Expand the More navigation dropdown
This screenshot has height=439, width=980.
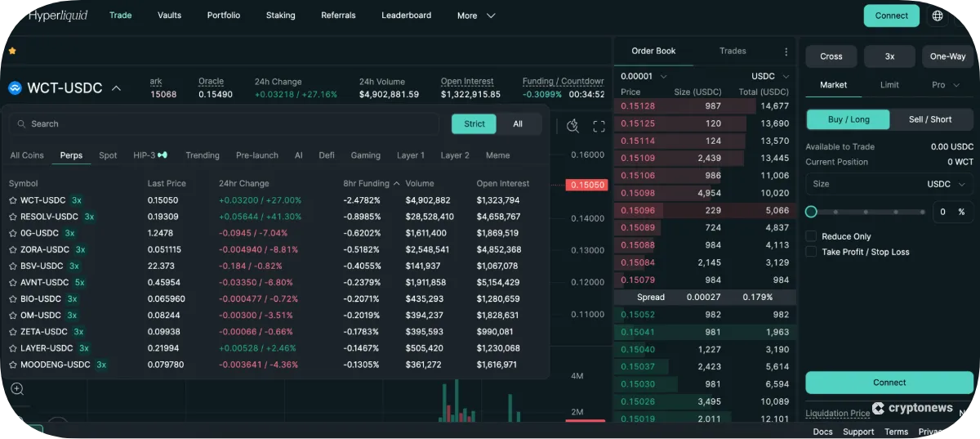click(476, 16)
